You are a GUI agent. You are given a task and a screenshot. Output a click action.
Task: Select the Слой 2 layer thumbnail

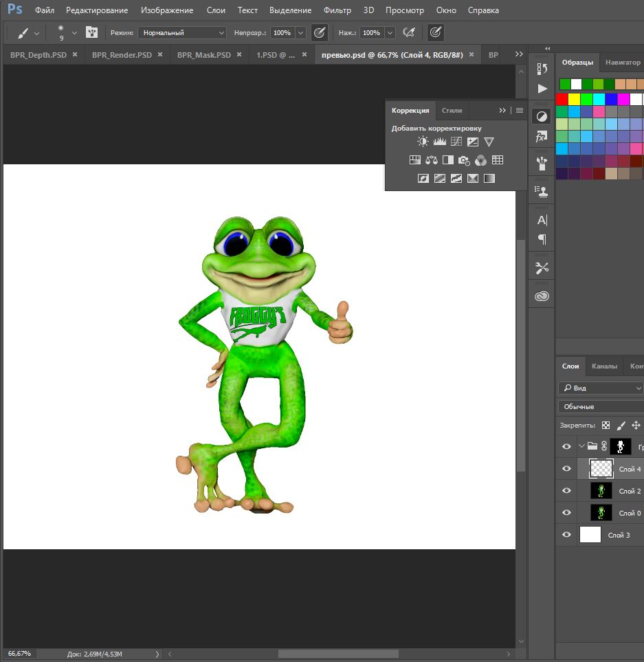[601, 491]
